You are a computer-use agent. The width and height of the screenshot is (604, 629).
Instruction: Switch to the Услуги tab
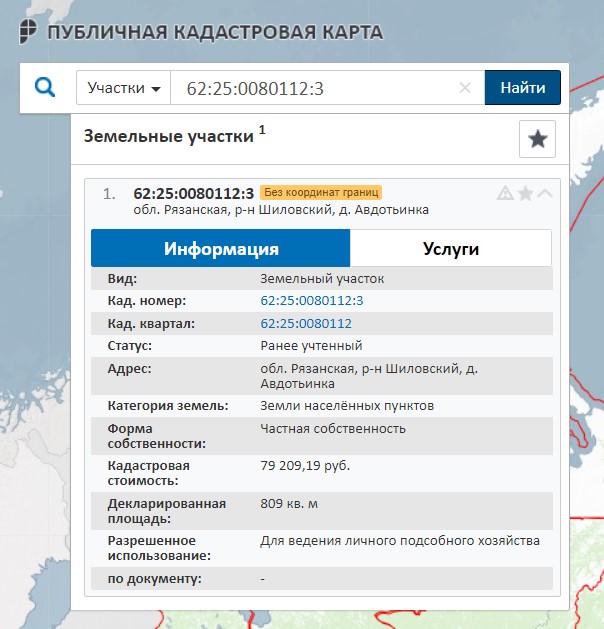tap(451, 248)
